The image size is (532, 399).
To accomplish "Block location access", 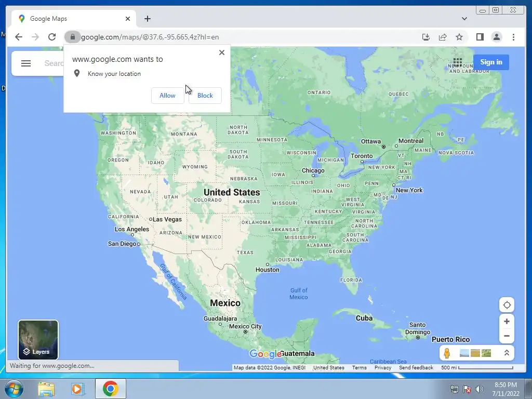I will tap(205, 96).
